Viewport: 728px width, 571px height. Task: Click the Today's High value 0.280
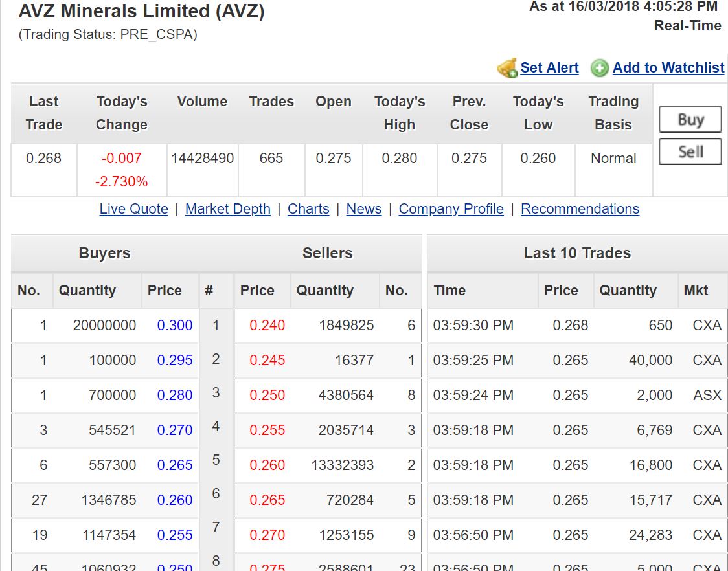[399, 159]
